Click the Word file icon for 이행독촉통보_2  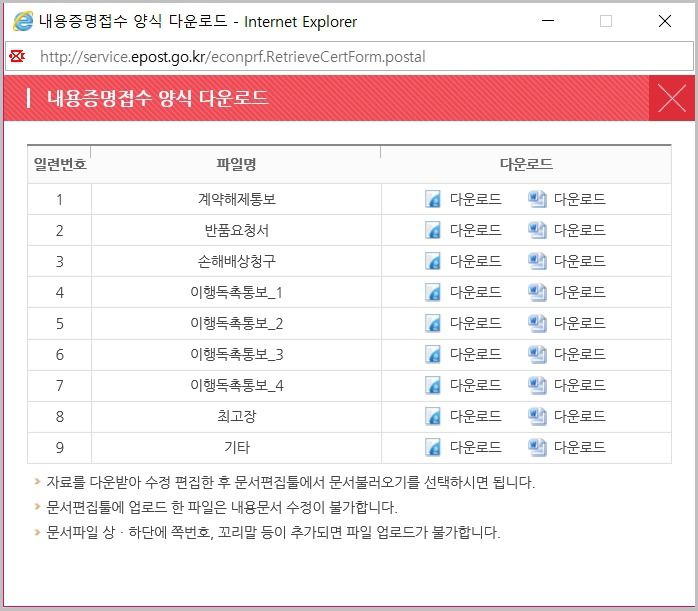(x=537, y=323)
